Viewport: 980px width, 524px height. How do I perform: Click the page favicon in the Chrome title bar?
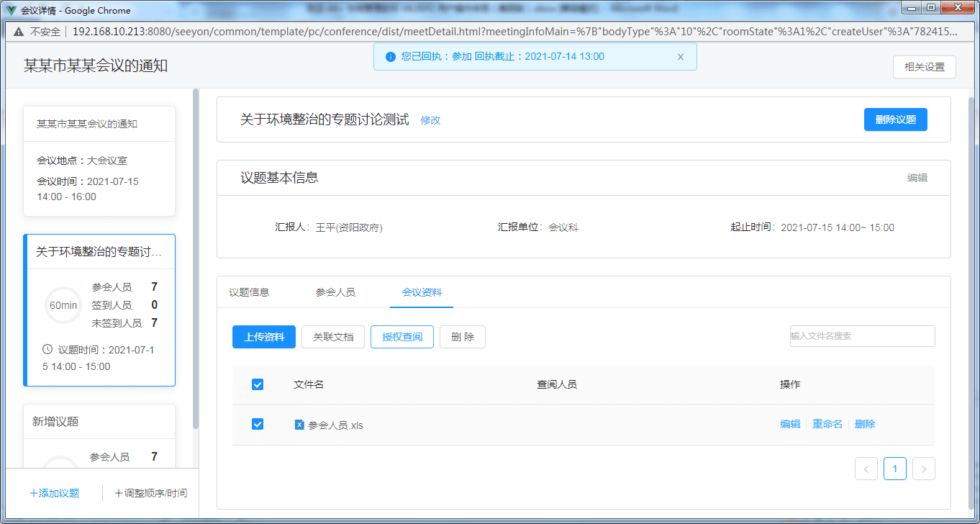click(12, 11)
